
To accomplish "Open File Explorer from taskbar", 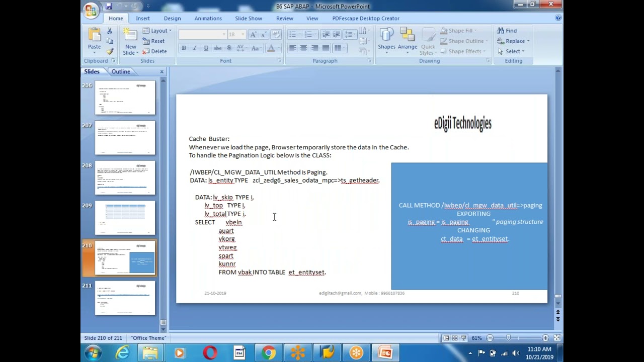I will click(150, 353).
